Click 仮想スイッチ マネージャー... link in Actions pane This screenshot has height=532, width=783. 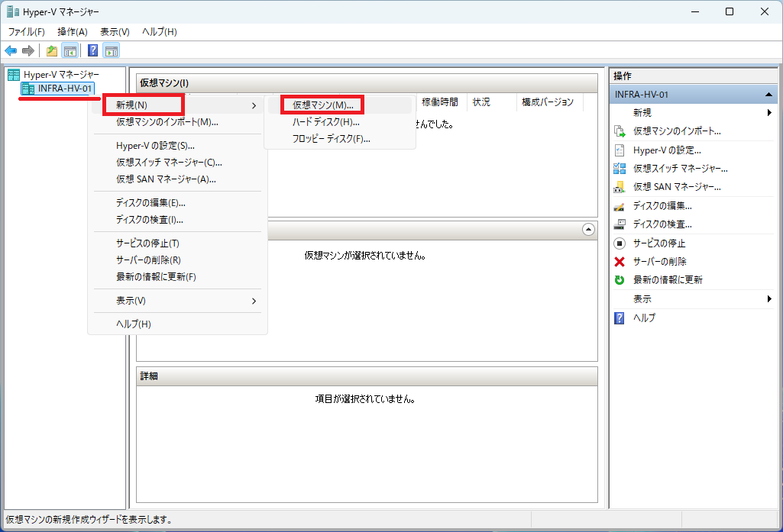pyautogui.click(x=680, y=169)
